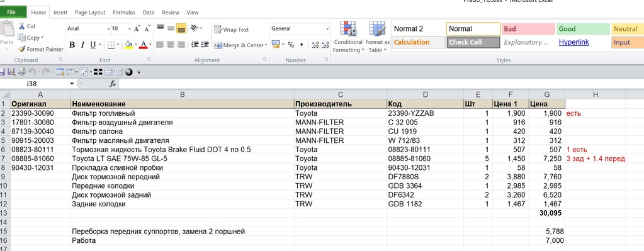Open the font size dropdown

130,29
